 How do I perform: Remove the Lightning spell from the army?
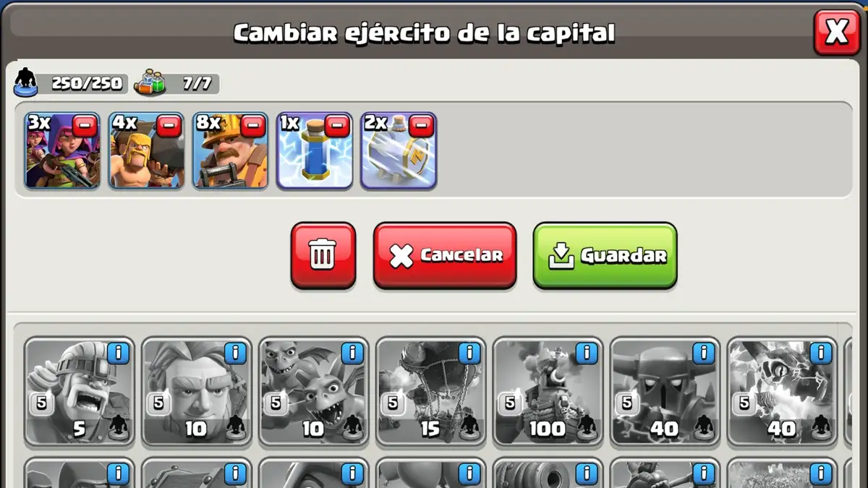(x=337, y=126)
